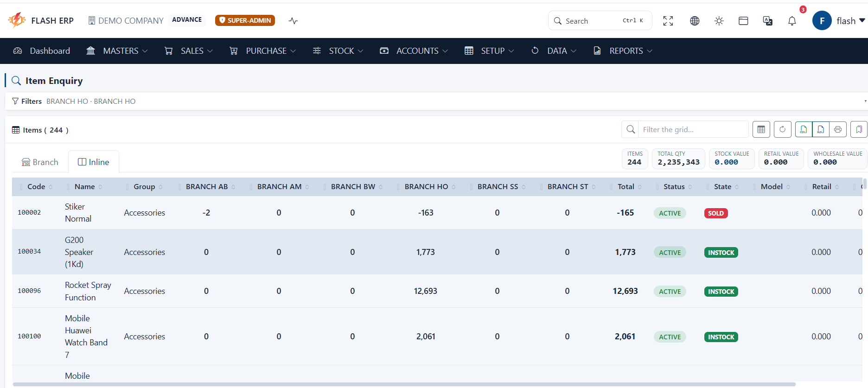Print the items grid
Viewport: 868px width, 388px height.
[838, 129]
